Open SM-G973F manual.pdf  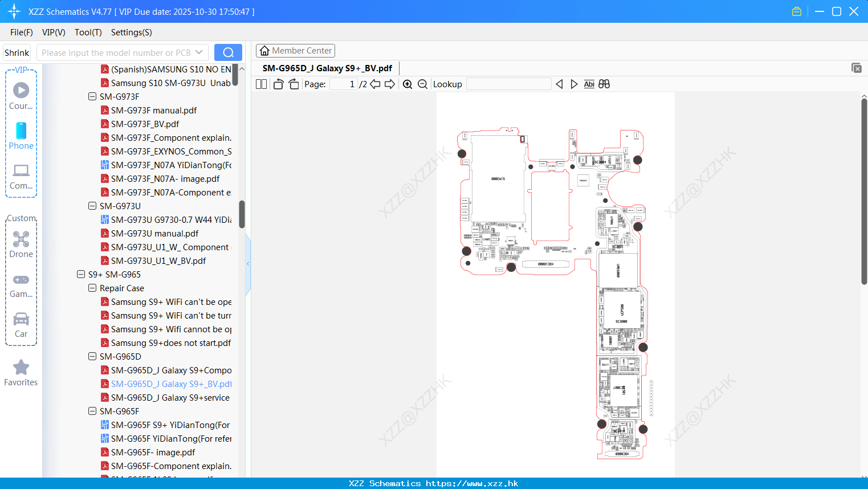tap(154, 111)
